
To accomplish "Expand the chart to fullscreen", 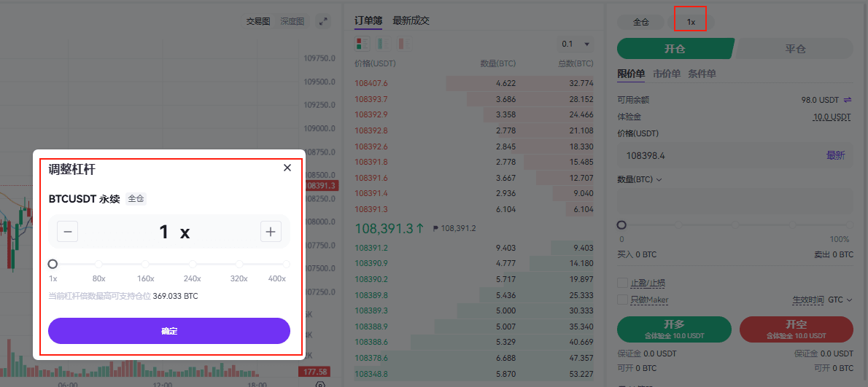I will [324, 22].
